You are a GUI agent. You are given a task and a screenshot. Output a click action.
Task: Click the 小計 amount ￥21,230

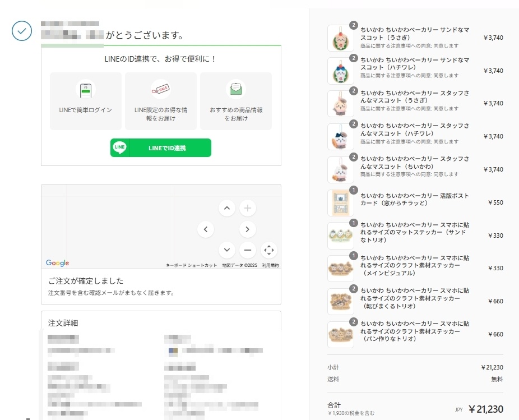(x=492, y=367)
